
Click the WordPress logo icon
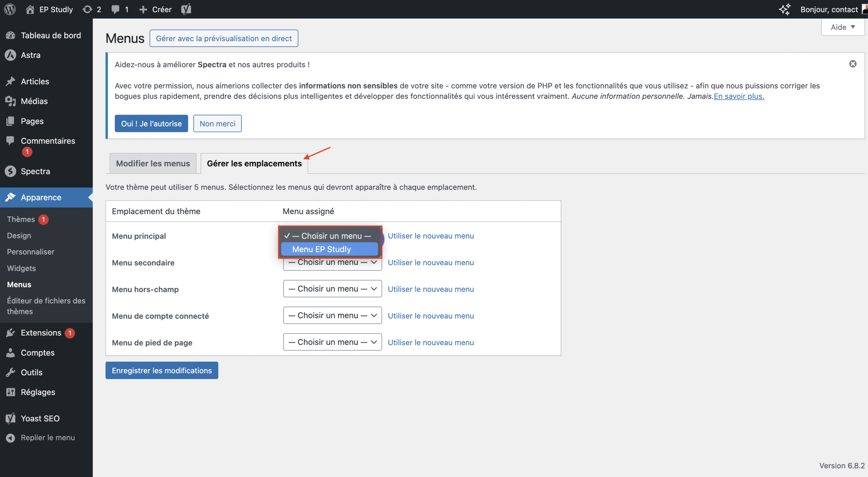pos(10,9)
